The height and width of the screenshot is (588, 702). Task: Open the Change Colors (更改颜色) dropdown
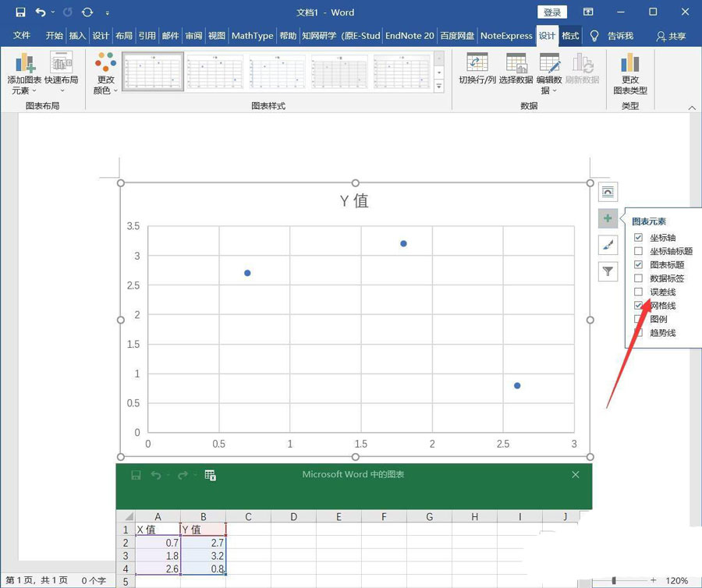tap(105, 74)
